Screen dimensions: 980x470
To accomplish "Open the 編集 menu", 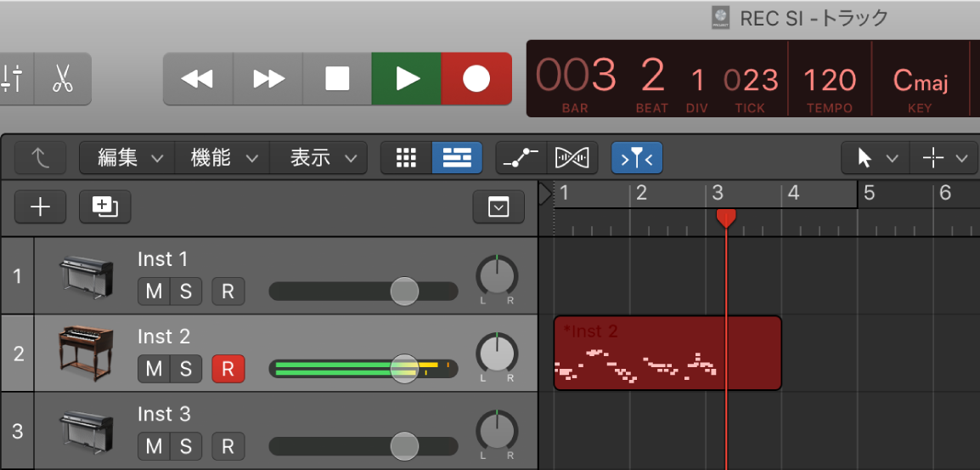I will 127,158.
